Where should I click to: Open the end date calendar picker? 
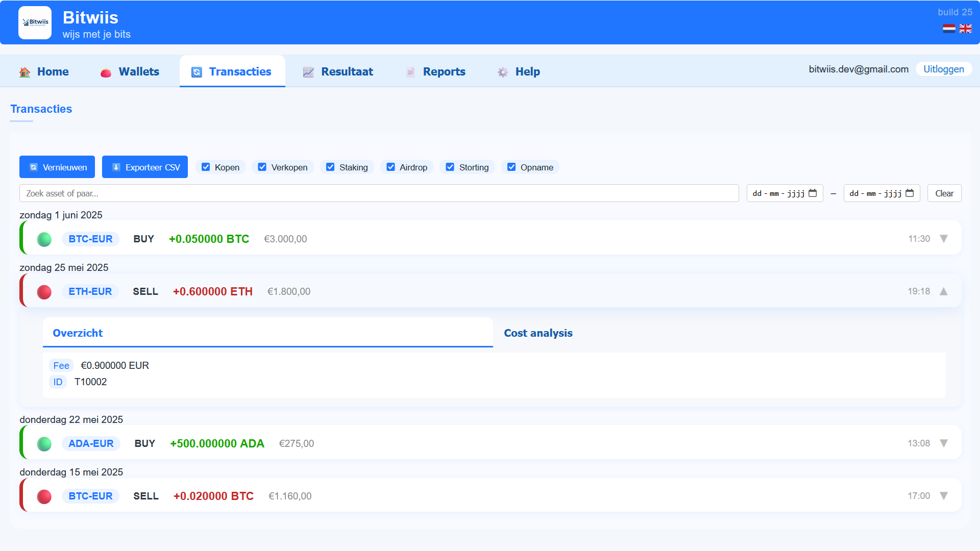click(910, 193)
